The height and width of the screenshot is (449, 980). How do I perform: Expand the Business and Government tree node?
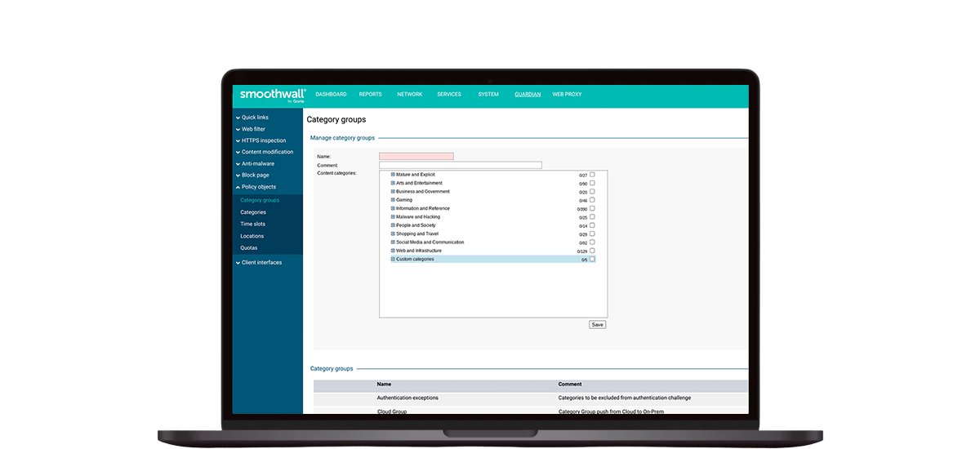(x=393, y=191)
